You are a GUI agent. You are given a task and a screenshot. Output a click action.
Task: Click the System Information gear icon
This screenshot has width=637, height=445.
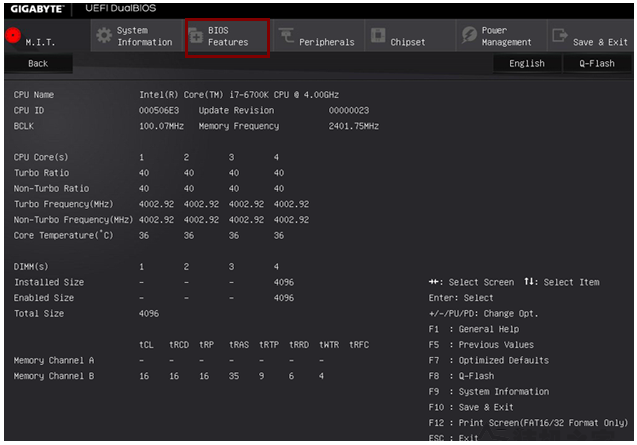coord(104,36)
